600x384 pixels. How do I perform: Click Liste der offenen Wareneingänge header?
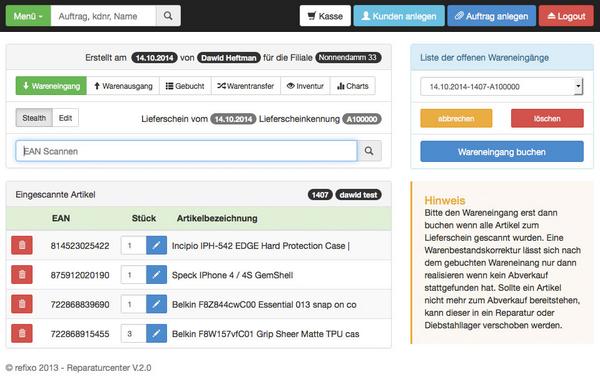point(484,57)
